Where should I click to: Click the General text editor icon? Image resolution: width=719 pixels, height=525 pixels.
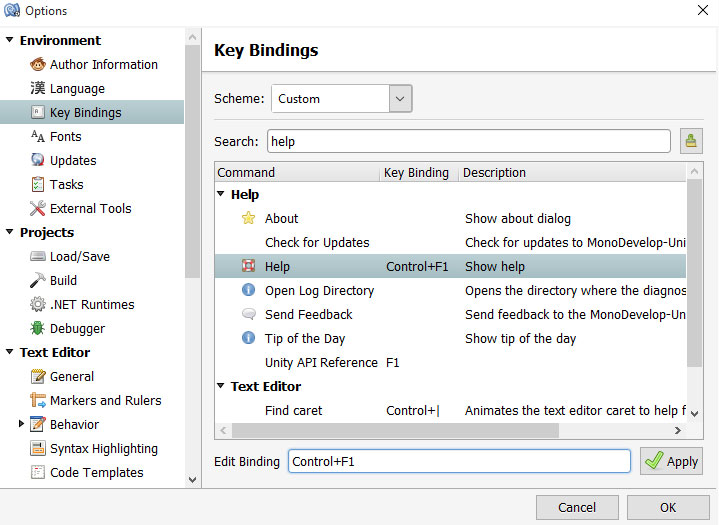pyautogui.click(x=38, y=376)
